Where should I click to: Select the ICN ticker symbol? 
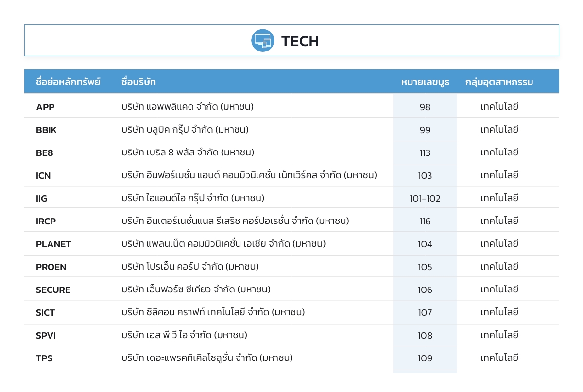[x=43, y=175]
